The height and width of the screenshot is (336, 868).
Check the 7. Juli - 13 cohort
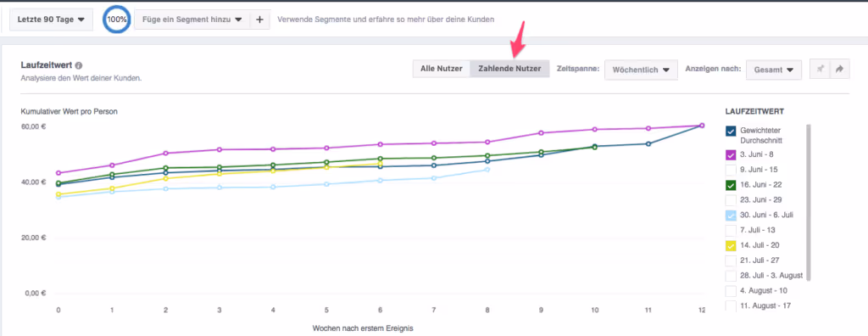(731, 230)
